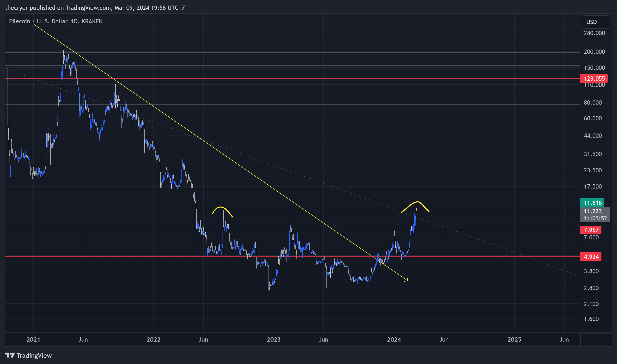Click the 80.000 price axis value
The image size is (617, 364).
pos(593,103)
